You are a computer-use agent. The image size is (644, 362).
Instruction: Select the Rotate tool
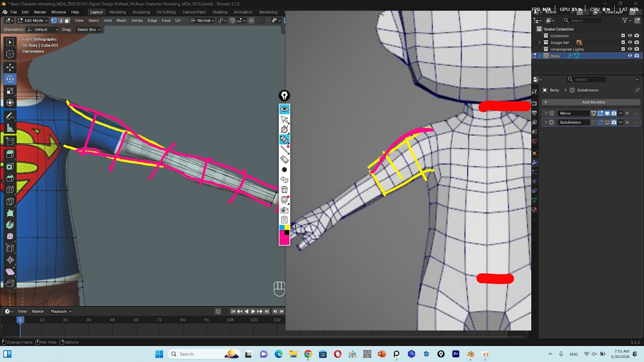pyautogui.click(x=10, y=79)
